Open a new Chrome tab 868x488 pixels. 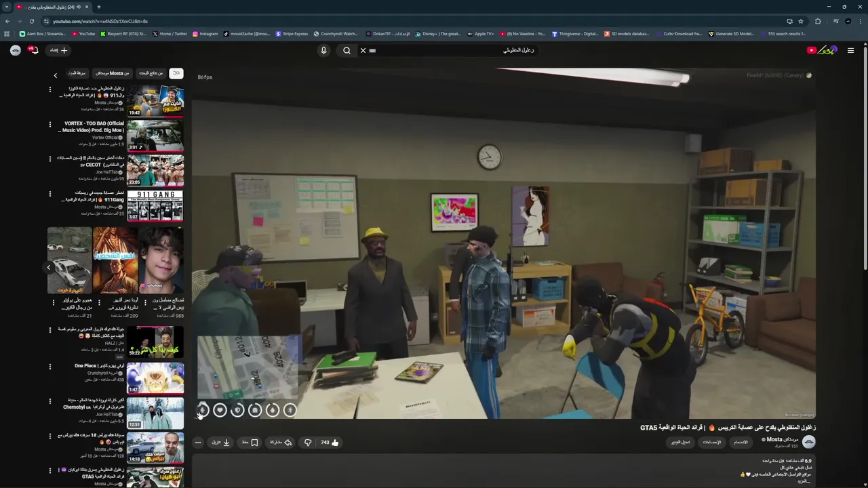click(98, 7)
